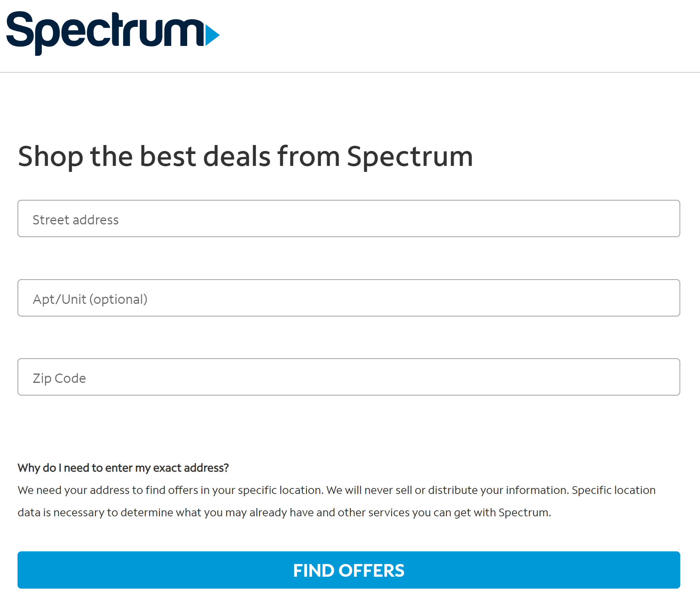Click the Spectrum logo
Viewport: 700px width, 592px height.
pyautogui.click(x=112, y=34)
